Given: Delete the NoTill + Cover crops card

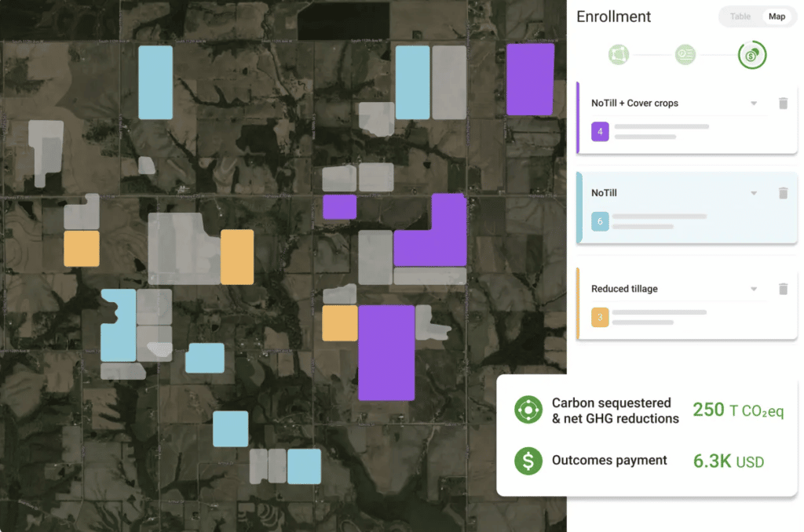Looking at the screenshot, I should (x=783, y=103).
